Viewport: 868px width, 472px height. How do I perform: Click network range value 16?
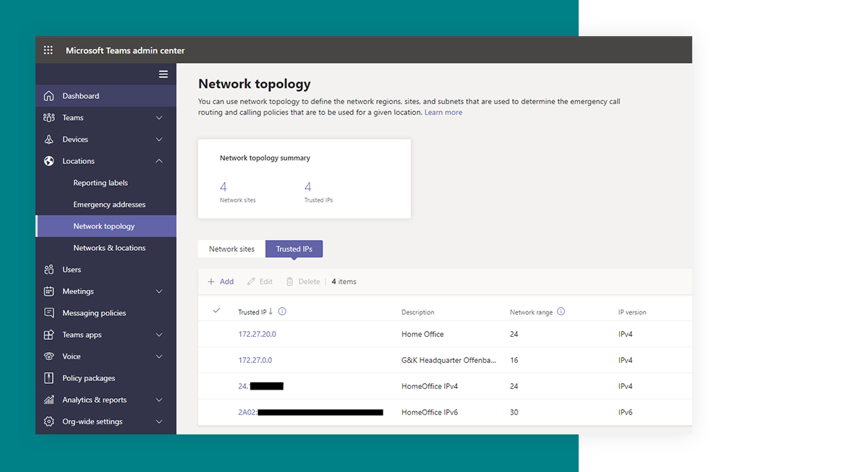pos(514,360)
